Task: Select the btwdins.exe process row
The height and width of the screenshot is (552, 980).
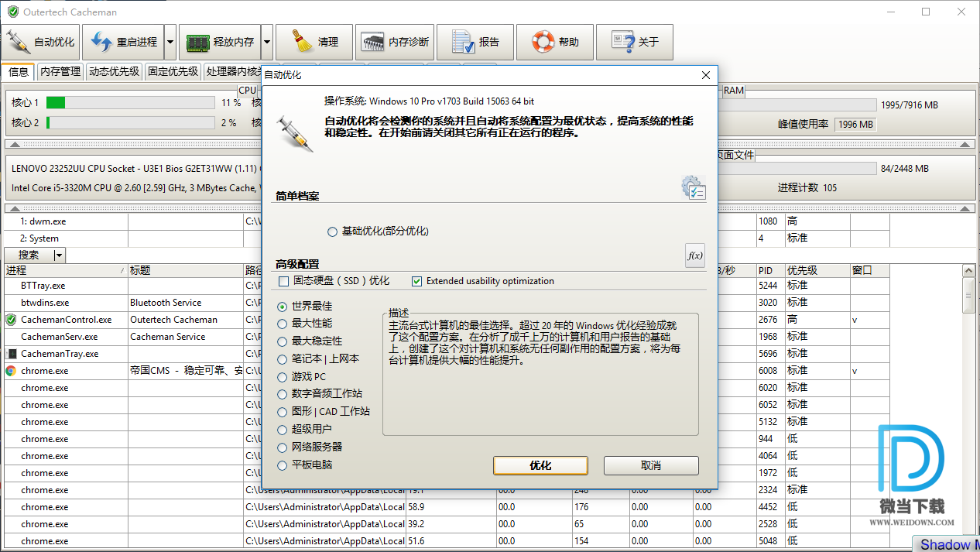Action: pyautogui.click(x=447, y=303)
